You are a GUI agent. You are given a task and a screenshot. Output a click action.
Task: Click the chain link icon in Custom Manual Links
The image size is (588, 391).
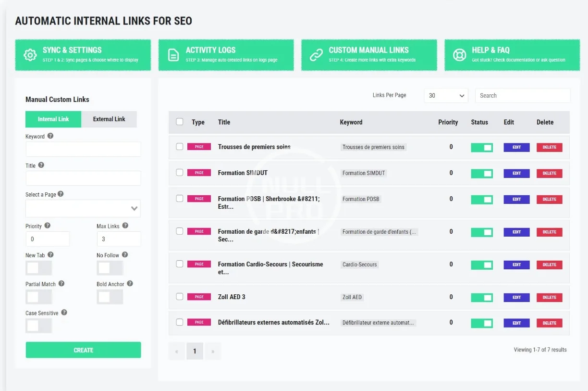(x=316, y=55)
